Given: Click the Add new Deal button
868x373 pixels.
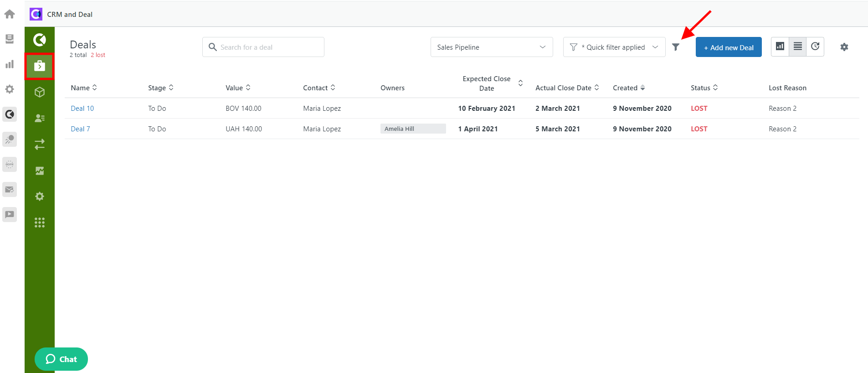Looking at the screenshot, I should pyautogui.click(x=729, y=47).
